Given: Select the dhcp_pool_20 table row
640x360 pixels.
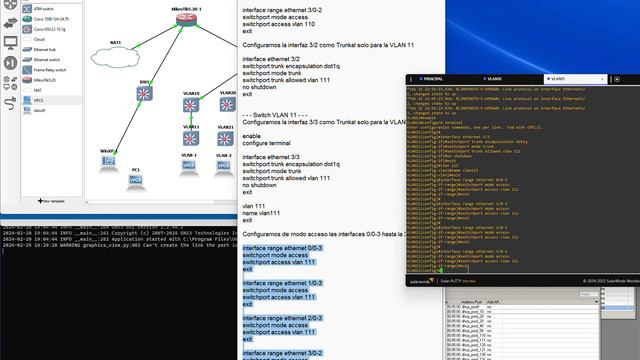Looking at the screenshot, I should pyautogui.click(x=522, y=316).
